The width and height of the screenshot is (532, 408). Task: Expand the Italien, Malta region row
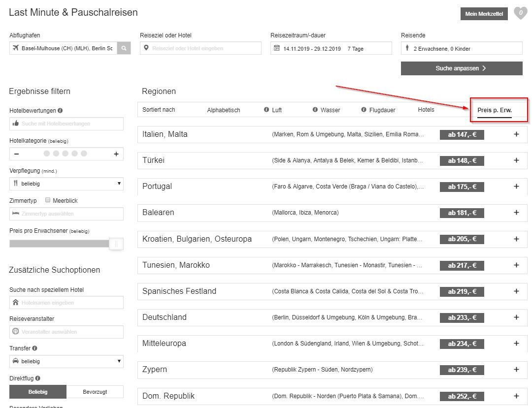(516, 134)
